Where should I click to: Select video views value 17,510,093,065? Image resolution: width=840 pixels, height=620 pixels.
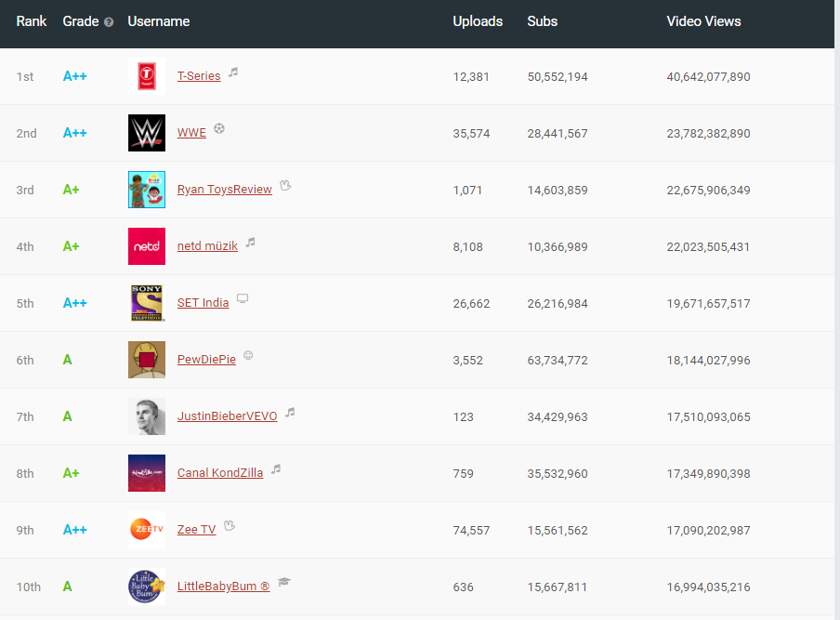coord(709,417)
